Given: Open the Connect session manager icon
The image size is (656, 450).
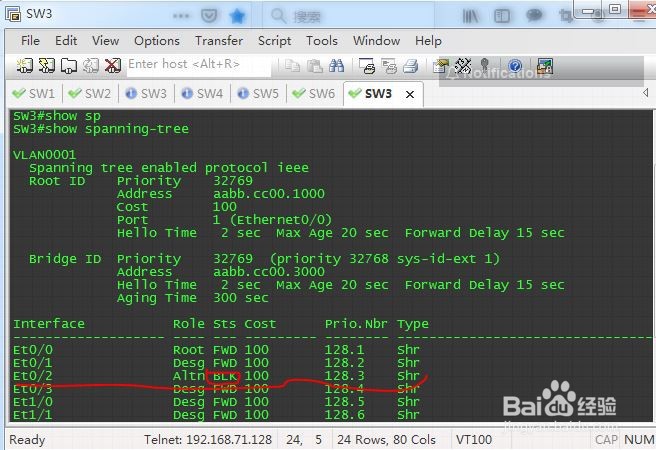Looking at the screenshot, I should [x=24, y=66].
